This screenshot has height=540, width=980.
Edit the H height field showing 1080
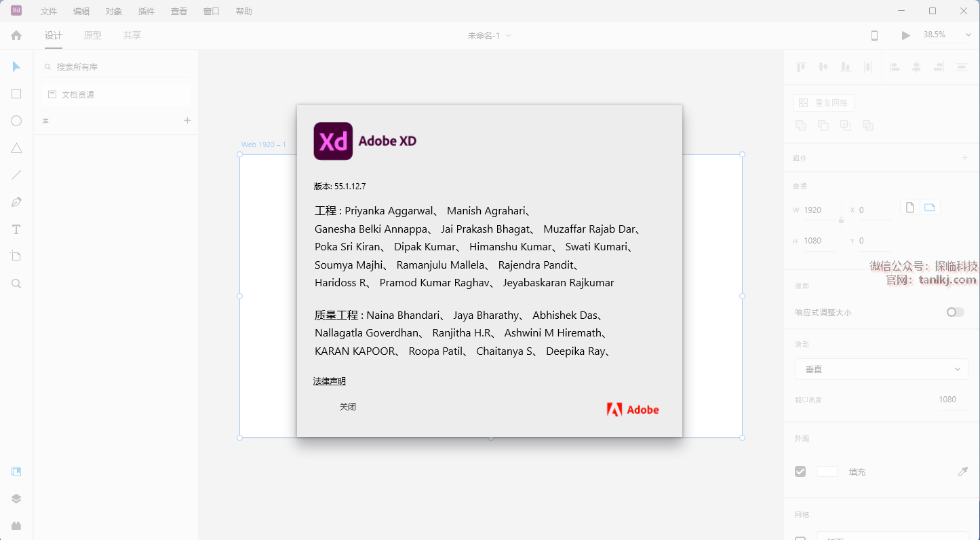819,241
